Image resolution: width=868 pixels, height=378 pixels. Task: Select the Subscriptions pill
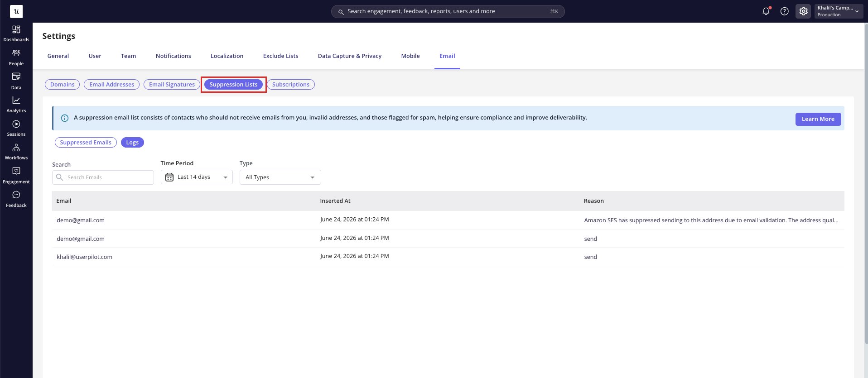pyautogui.click(x=291, y=85)
